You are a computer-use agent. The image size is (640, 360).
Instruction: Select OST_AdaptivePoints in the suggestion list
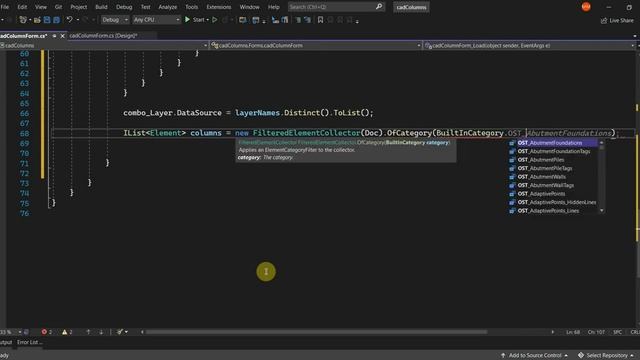pos(553,194)
